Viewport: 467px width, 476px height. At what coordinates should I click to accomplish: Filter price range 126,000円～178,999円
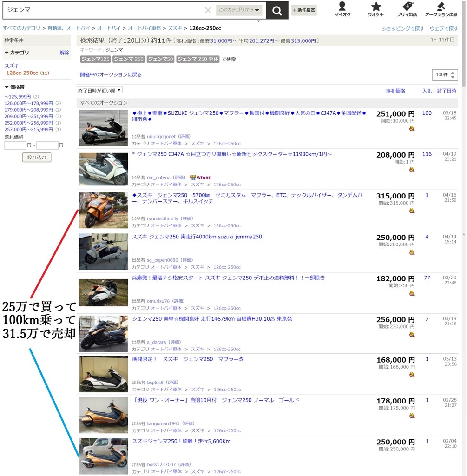coord(28,103)
